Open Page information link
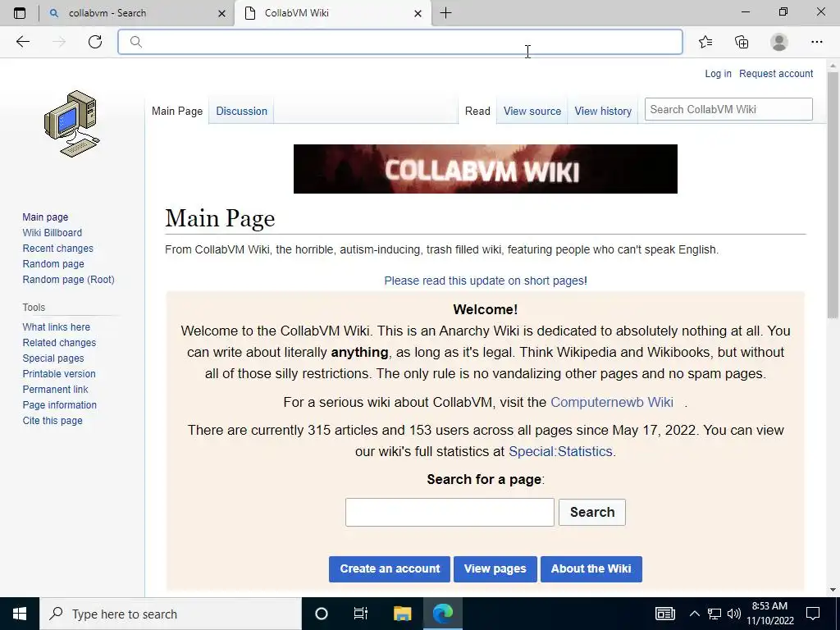Image resolution: width=840 pixels, height=630 pixels. (x=59, y=404)
